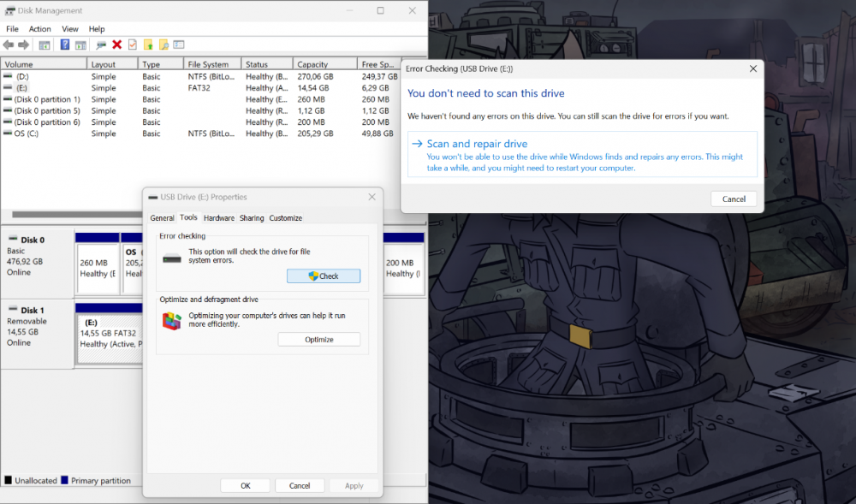Select the 200 MB partition on Disk 0
Screen dimensions: 856x504
[x=403, y=264]
